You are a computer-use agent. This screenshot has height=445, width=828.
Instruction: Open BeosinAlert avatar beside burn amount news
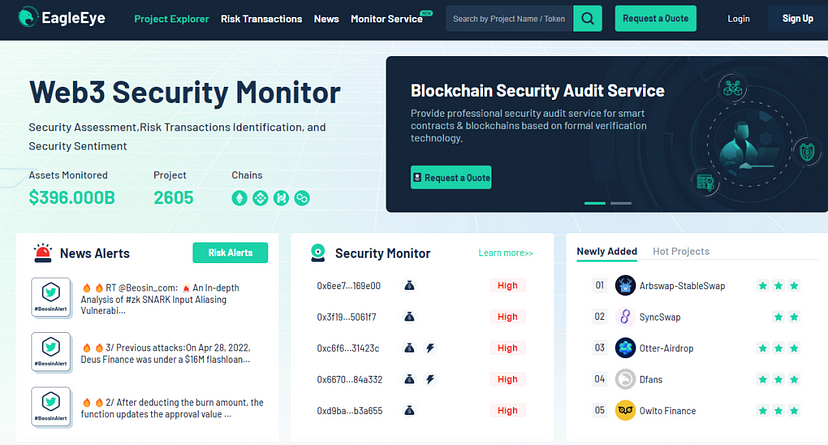click(51, 407)
